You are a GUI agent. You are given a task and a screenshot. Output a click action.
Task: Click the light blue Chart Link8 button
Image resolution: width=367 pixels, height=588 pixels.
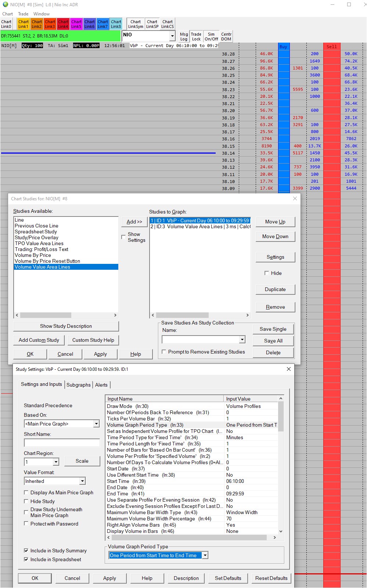pyautogui.click(x=116, y=24)
